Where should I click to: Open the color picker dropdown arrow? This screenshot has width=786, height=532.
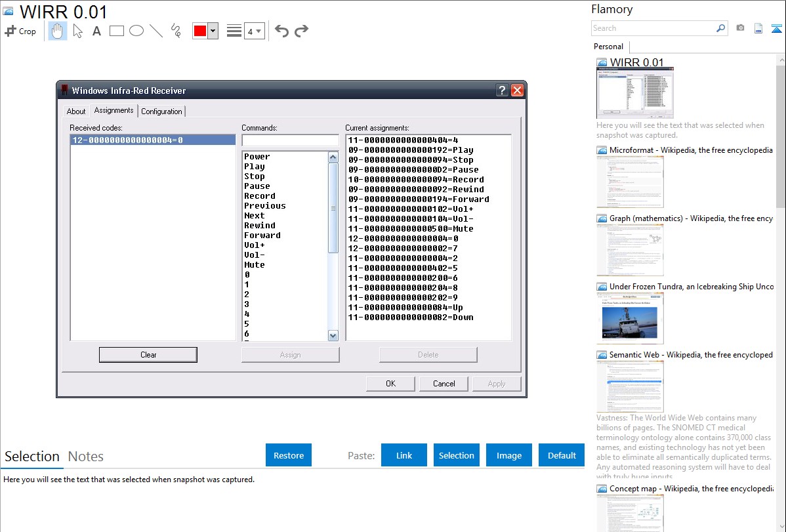(213, 31)
